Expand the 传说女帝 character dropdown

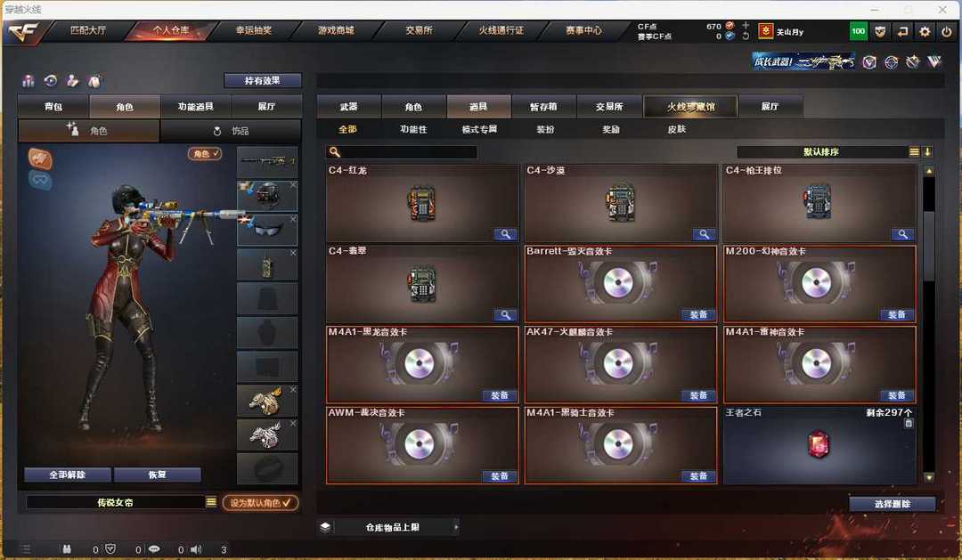point(211,502)
